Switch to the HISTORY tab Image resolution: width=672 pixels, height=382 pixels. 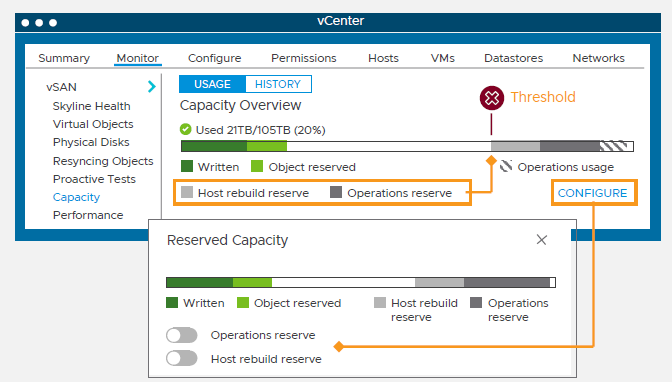[x=278, y=84]
